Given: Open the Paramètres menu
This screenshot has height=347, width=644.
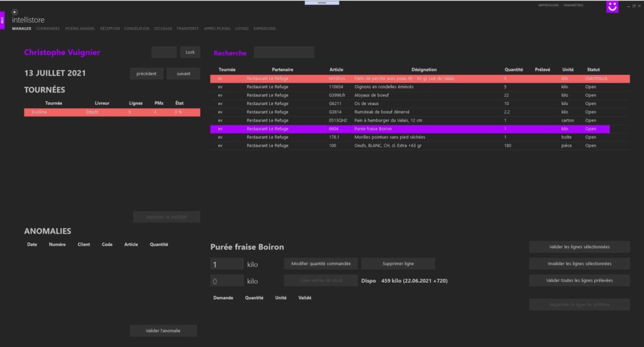Looking at the screenshot, I should coord(573,5).
